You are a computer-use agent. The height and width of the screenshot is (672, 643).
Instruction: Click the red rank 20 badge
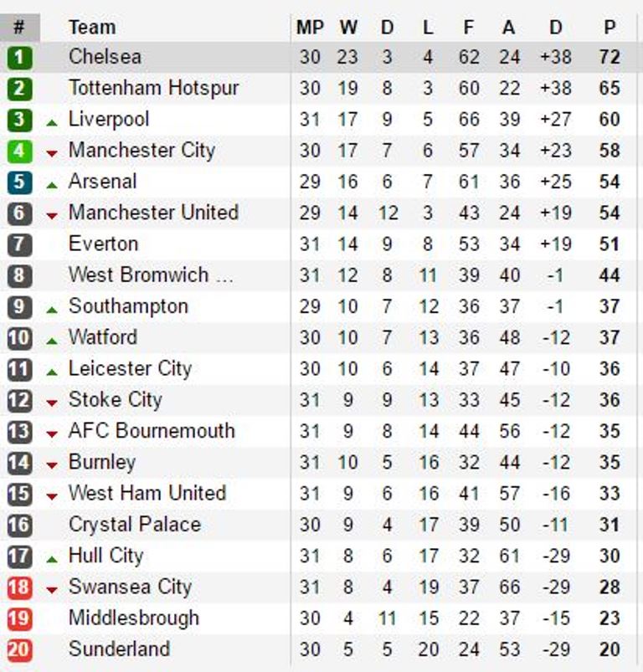click(20, 649)
